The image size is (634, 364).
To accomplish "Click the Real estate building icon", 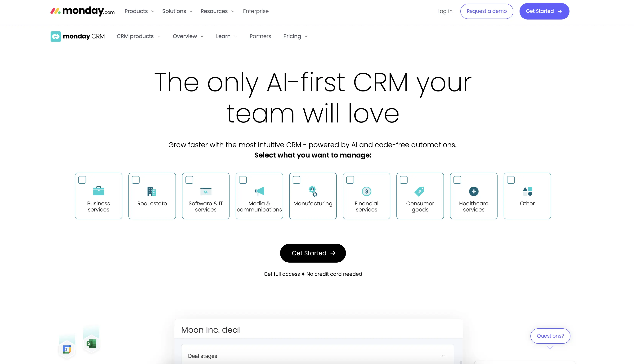I will (x=152, y=191).
